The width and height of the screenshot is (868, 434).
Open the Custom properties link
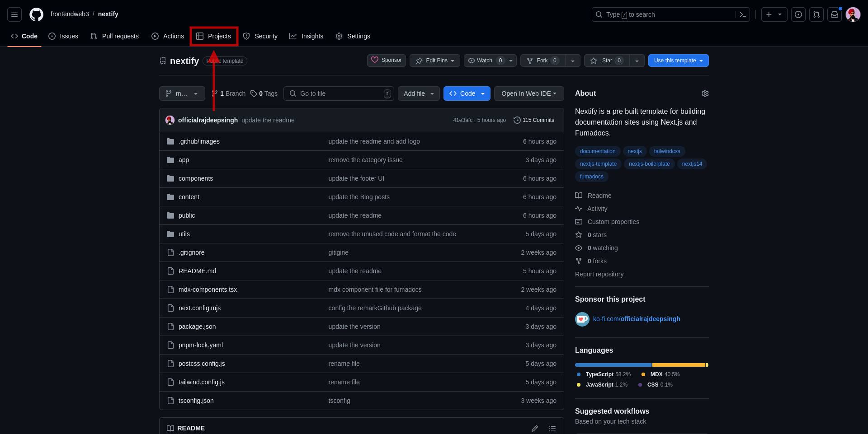click(607, 222)
